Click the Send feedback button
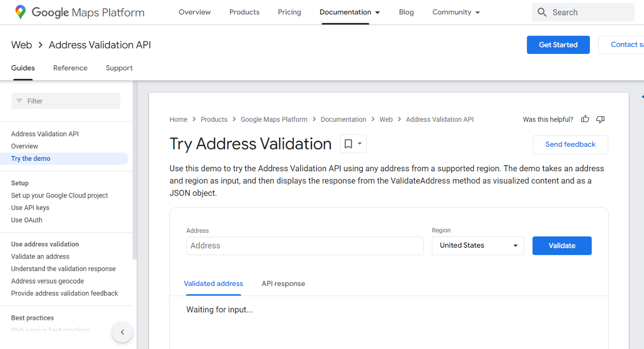The width and height of the screenshot is (644, 349). click(570, 144)
